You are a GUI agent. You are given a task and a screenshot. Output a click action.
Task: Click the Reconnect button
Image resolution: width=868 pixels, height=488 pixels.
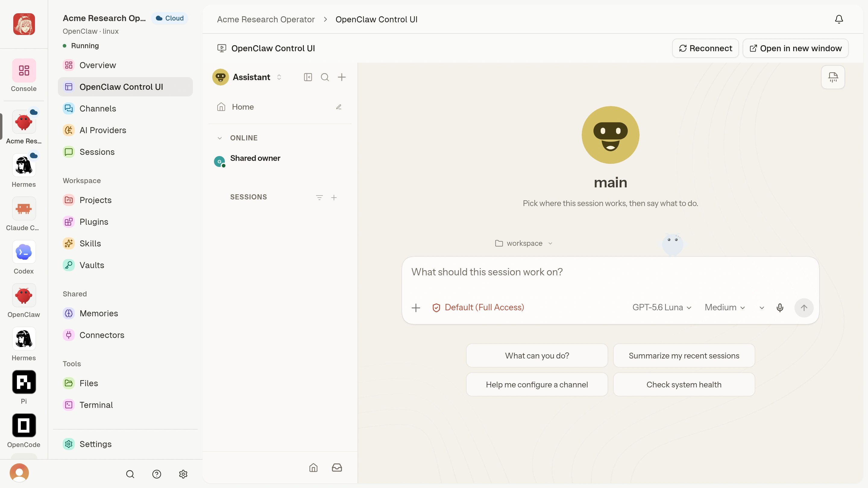(x=705, y=48)
